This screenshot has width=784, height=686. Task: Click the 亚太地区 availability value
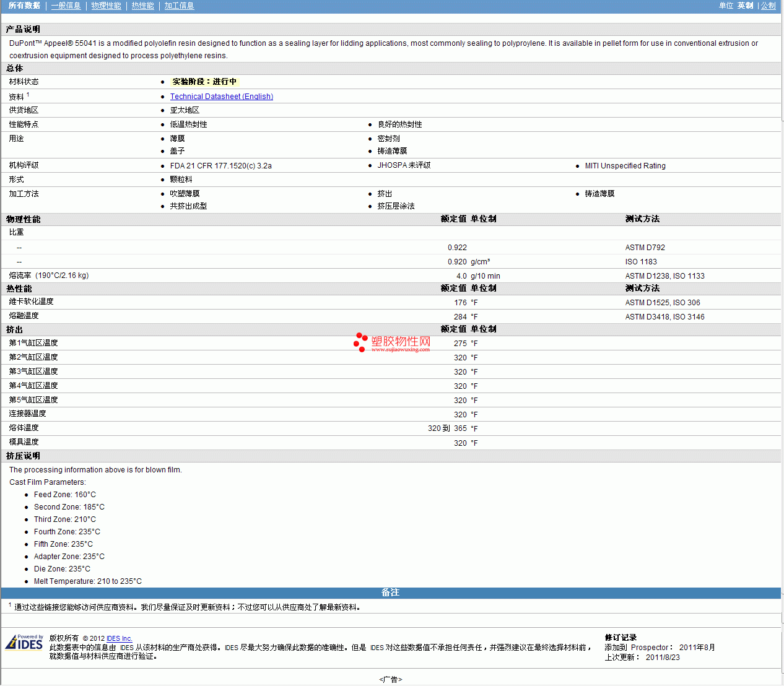185,110
